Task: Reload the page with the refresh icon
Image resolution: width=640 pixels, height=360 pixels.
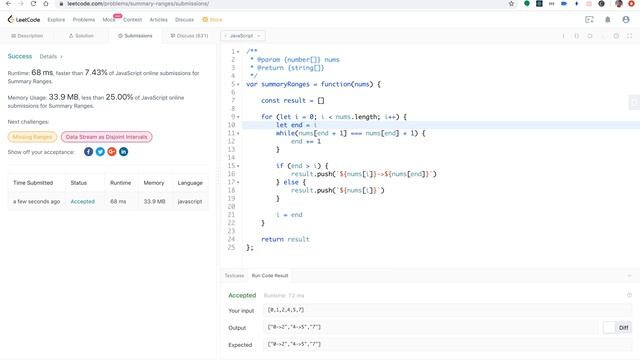Action: coord(33,4)
